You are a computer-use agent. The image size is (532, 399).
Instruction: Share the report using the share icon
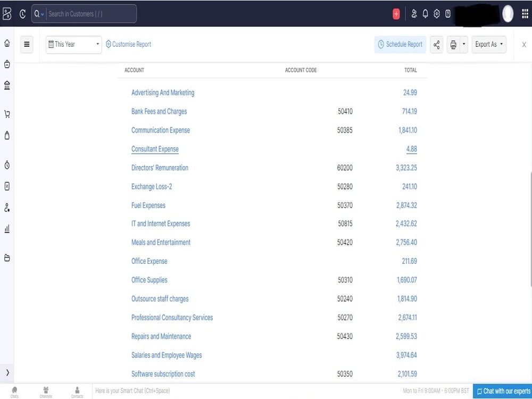tap(436, 45)
